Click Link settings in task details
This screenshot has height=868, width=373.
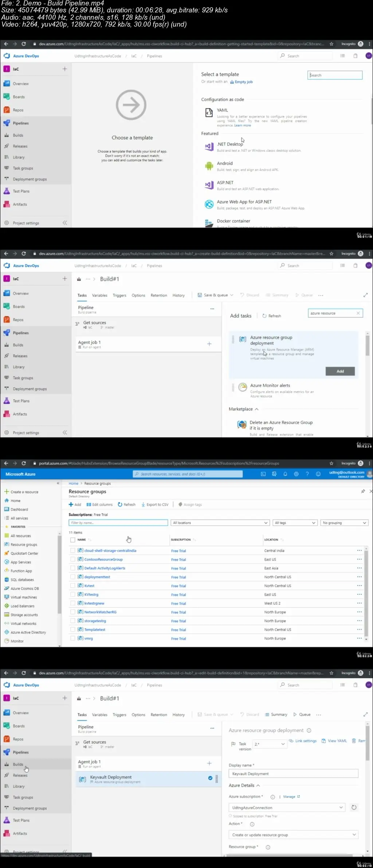(x=303, y=741)
